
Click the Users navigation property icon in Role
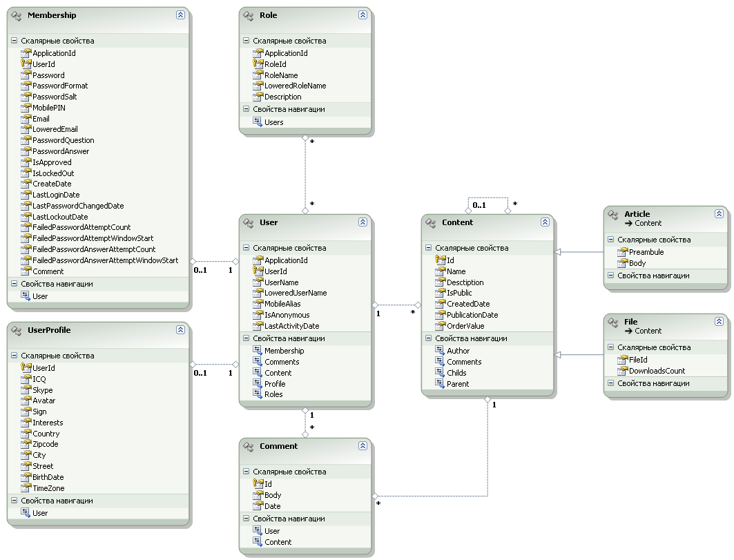coord(258,122)
